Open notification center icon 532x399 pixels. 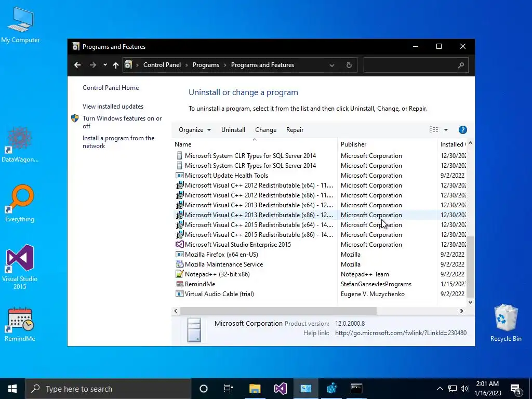point(516,389)
